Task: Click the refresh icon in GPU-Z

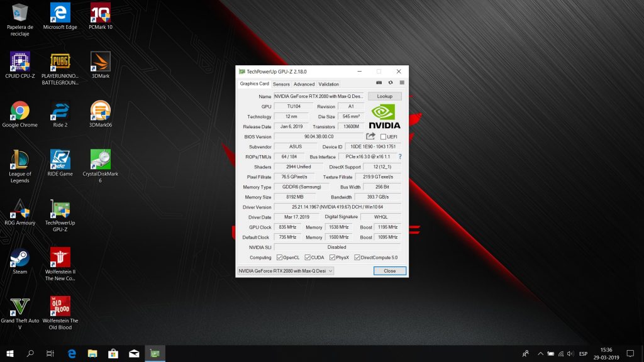Action: tap(391, 82)
